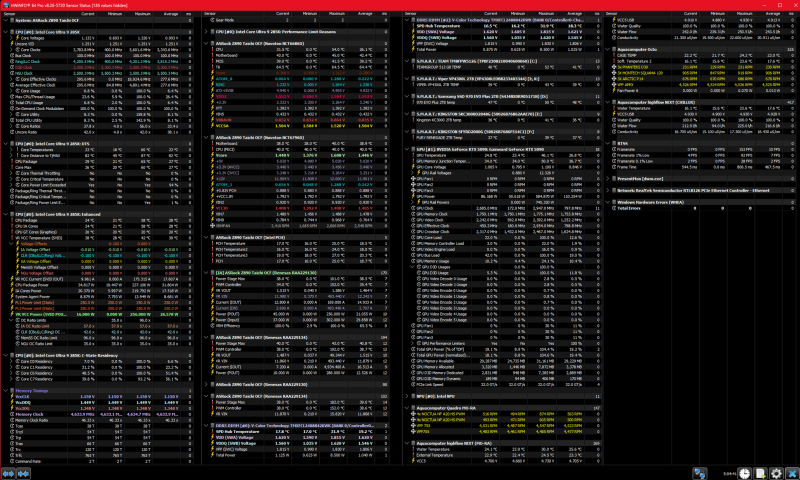This screenshot has width=800, height=480.
Task: Click the lightning icon beside Uncore VID
Action: coord(12,44)
